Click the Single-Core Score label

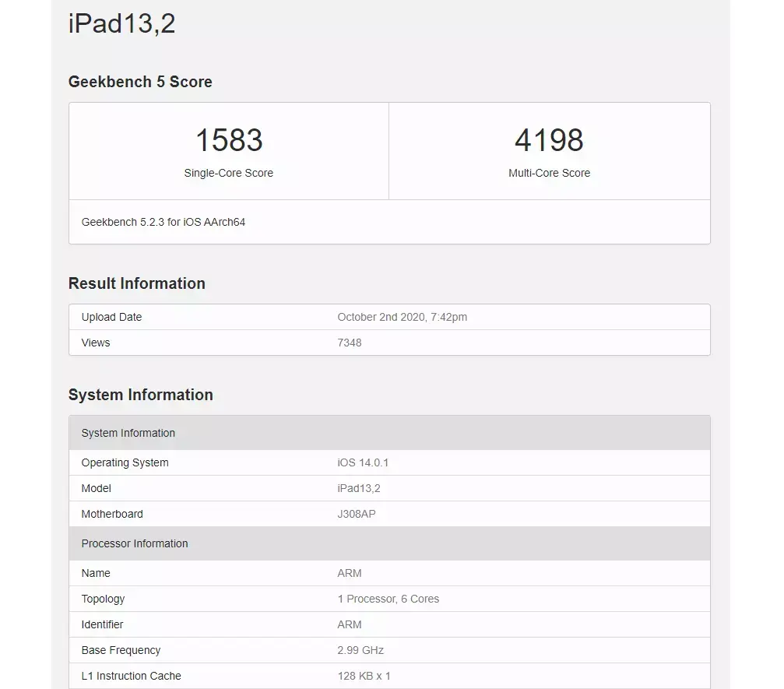(x=228, y=173)
